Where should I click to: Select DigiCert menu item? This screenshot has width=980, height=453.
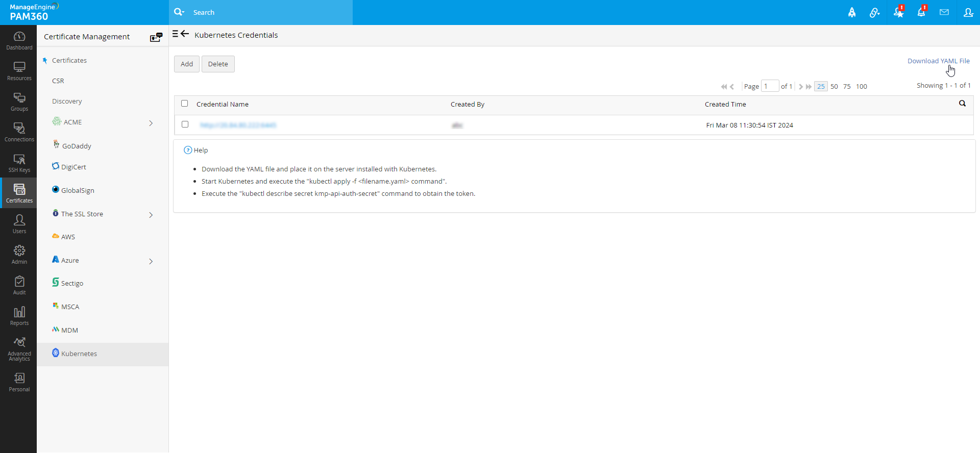coord(69,166)
